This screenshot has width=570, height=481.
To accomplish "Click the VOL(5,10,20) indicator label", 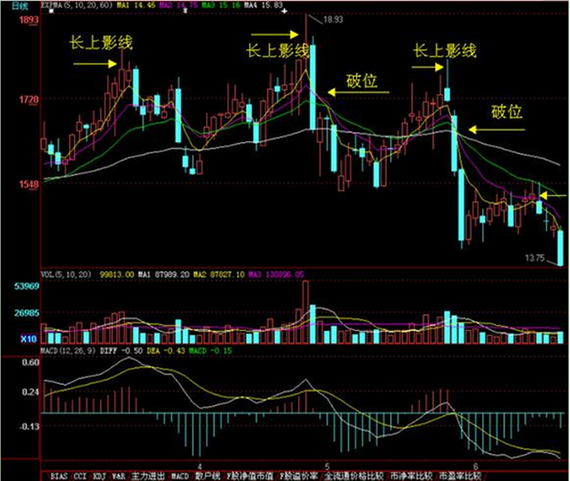I will tap(66, 274).
